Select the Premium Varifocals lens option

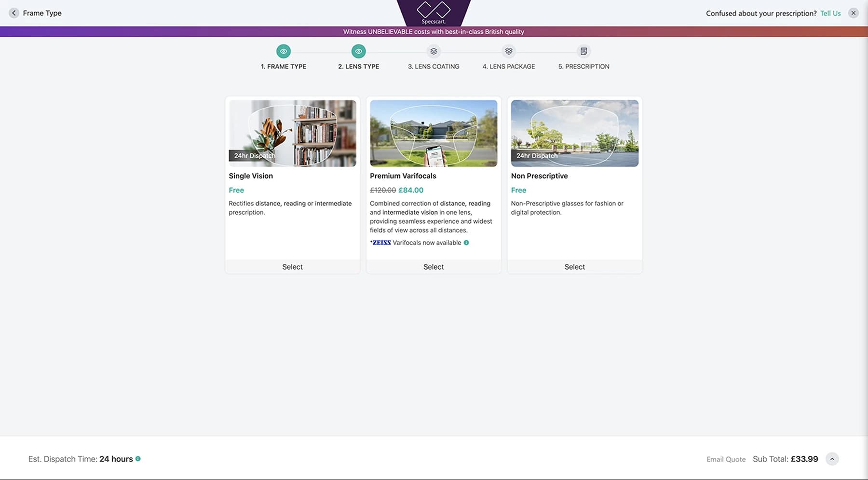(x=433, y=267)
